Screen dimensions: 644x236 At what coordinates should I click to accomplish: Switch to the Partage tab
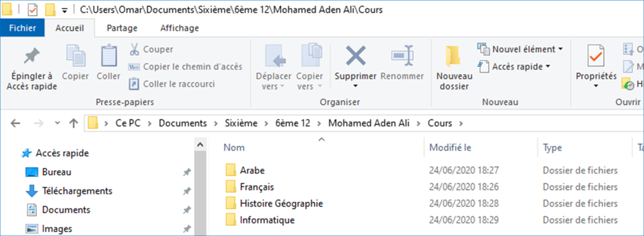[x=122, y=28]
